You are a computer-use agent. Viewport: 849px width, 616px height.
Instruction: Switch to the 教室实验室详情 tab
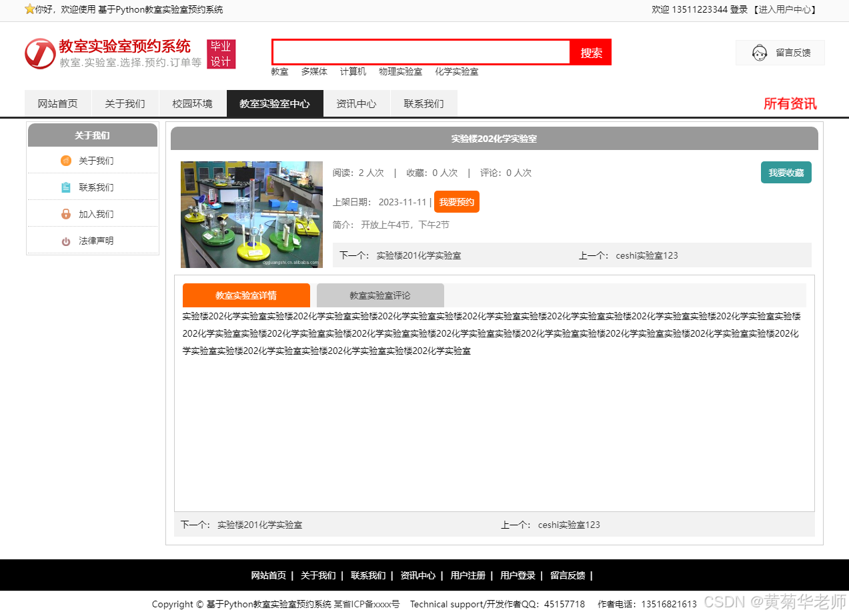(246, 295)
